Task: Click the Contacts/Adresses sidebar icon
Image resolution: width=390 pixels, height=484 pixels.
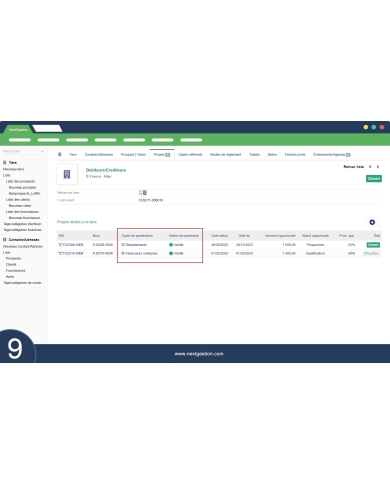Action: click(x=5, y=240)
